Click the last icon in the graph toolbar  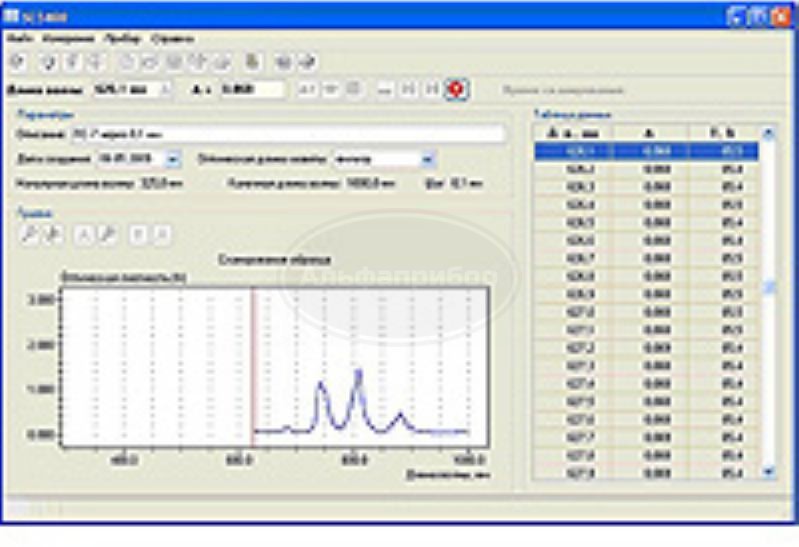click(160, 235)
